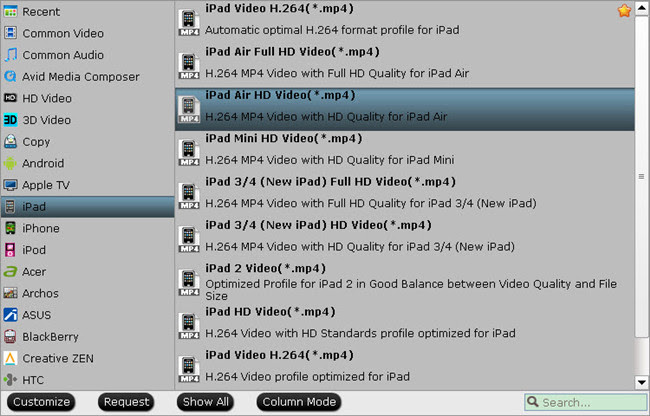The height and width of the screenshot is (416, 650).
Task: Click the scrollbar up arrow
Action: pos(642,8)
